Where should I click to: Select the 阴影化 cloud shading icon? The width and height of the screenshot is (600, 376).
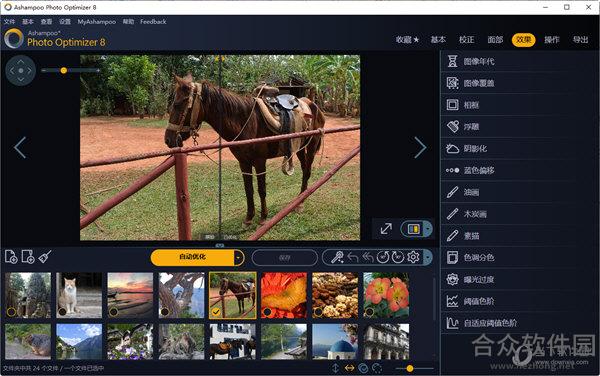(x=452, y=148)
